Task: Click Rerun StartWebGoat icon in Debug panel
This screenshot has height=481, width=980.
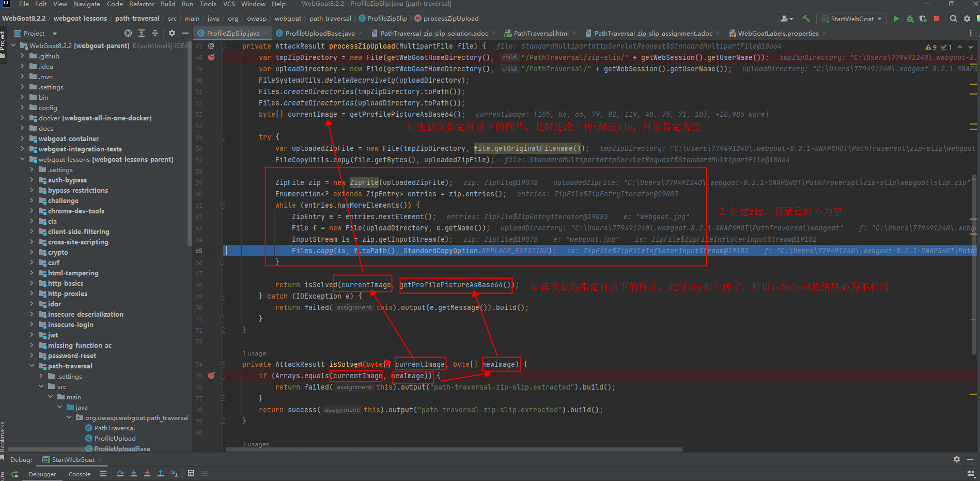Action: pos(15,474)
